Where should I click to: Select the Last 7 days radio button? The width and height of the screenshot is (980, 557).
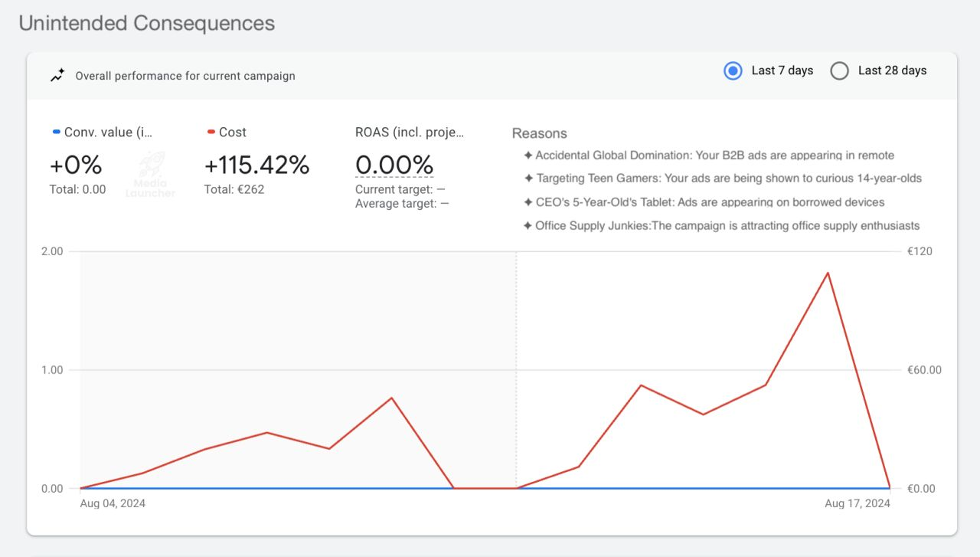click(x=733, y=70)
